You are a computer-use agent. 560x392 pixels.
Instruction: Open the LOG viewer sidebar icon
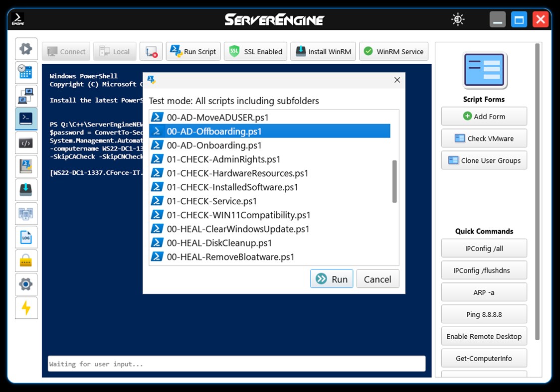point(26,237)
